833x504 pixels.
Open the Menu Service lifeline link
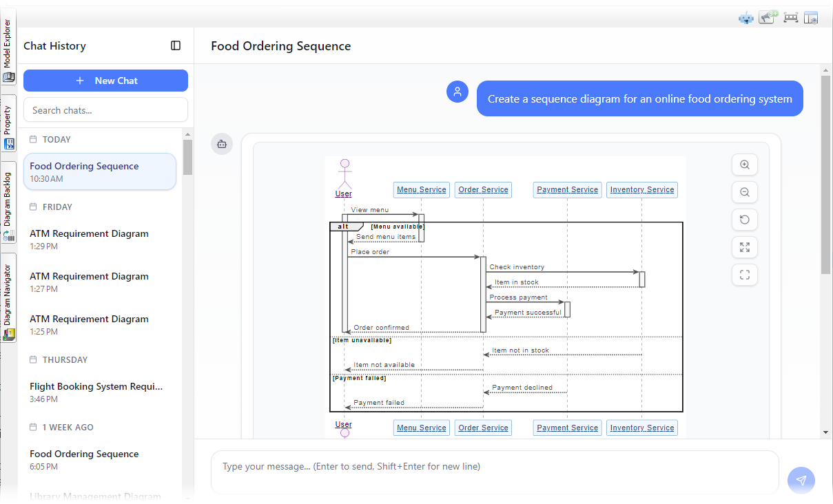tap(421, 189)
